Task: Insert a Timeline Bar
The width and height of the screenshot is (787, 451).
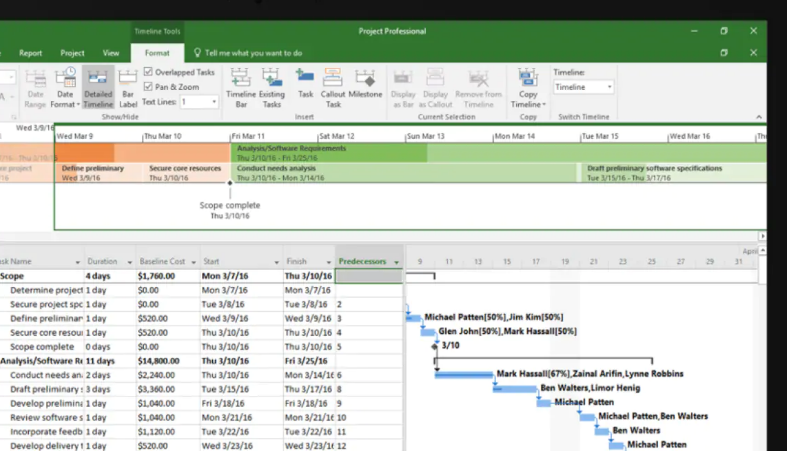Action: [x=241, y=88]
